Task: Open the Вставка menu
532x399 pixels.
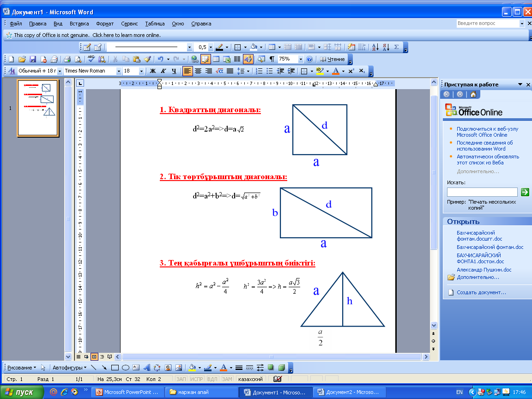Action: (79, 24)
